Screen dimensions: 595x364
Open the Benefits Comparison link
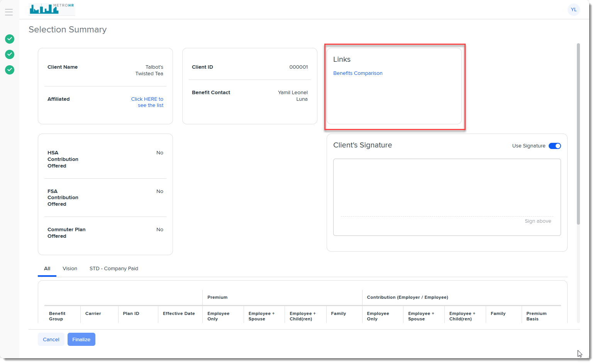point(358,73)
